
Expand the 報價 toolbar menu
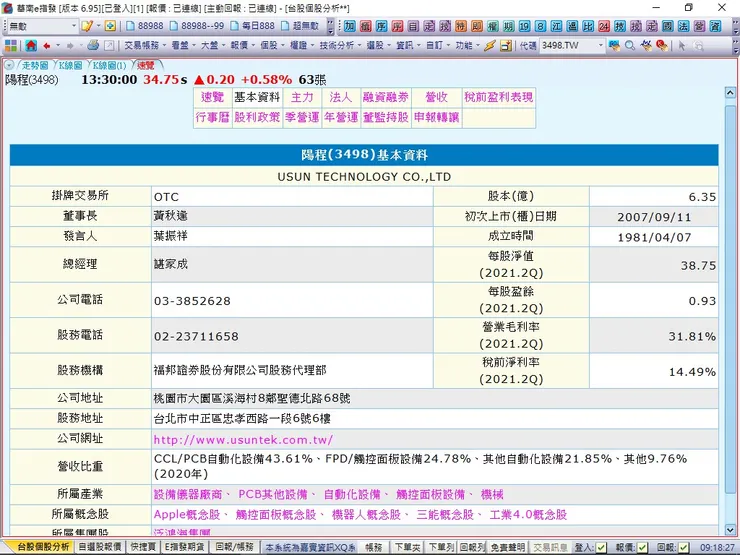[x=242, y=45]
